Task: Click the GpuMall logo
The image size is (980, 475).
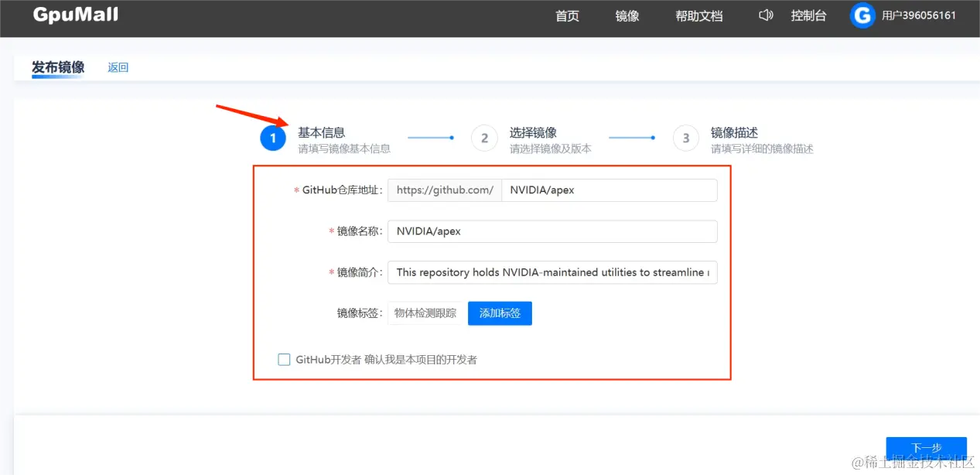Action: [x=76, y=15]
